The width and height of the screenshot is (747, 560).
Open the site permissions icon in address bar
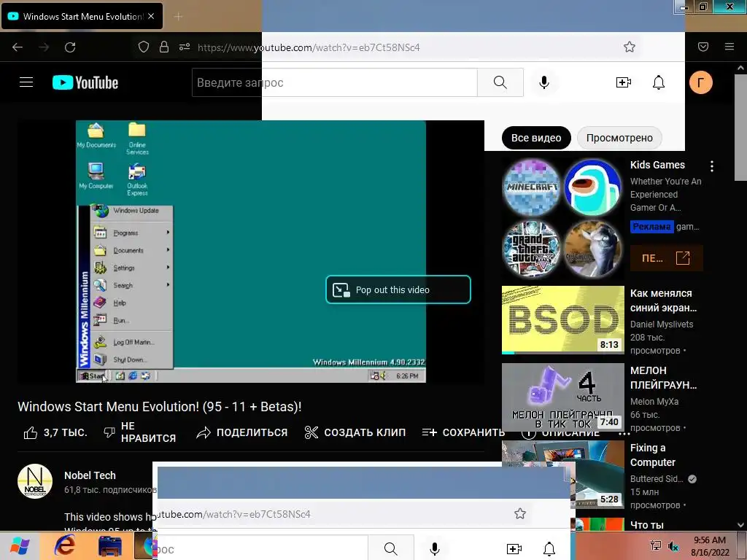pos(185,47)
